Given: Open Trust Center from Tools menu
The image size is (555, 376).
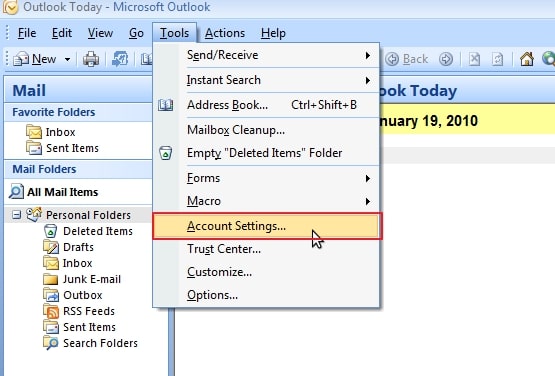Looking at the screenshot, I should [266, 249].
